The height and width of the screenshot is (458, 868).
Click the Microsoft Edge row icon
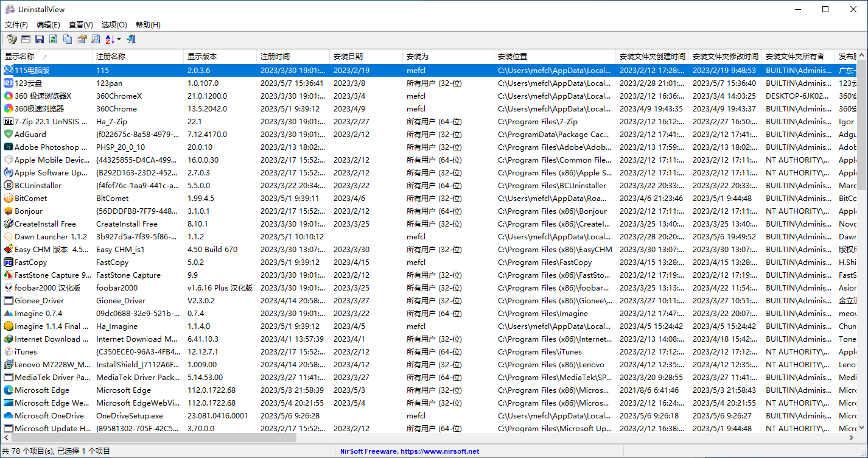click(x=9, y=390)
